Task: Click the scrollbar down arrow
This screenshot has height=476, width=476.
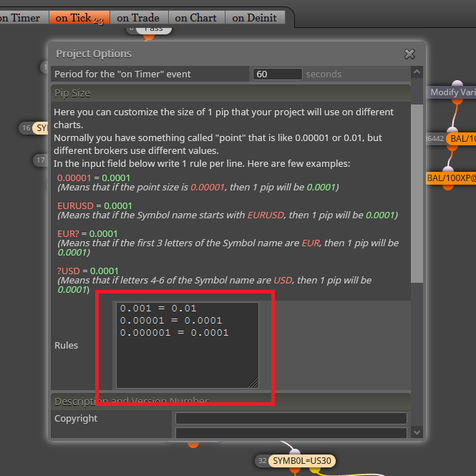Action: click(417, 432)
